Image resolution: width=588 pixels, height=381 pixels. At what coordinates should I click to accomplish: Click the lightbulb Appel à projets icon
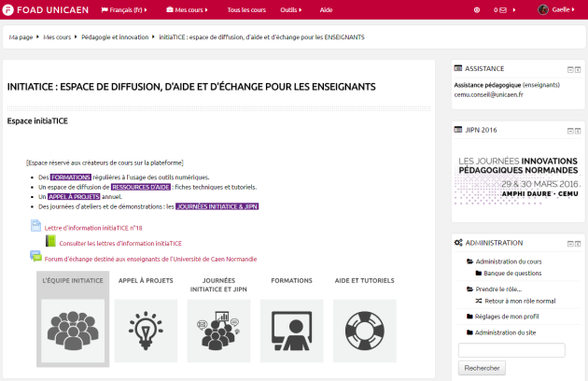(146, 329)
